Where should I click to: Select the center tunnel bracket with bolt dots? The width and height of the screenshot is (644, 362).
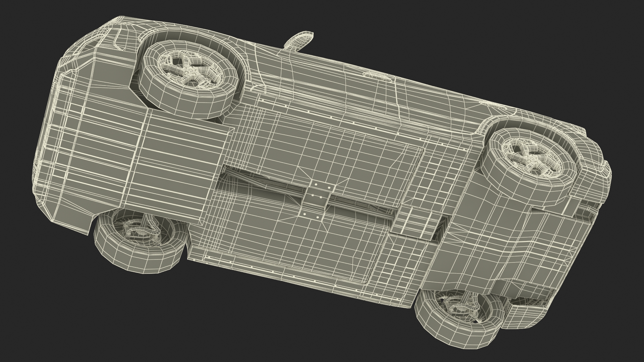click(317, 200)
